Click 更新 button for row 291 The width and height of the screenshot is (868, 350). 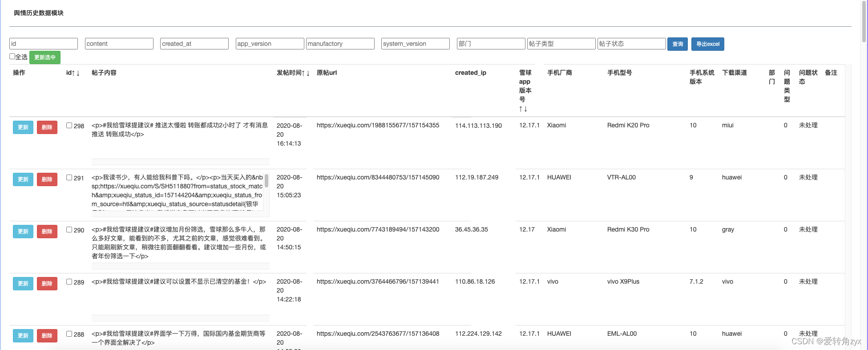(x=23, y=179)
